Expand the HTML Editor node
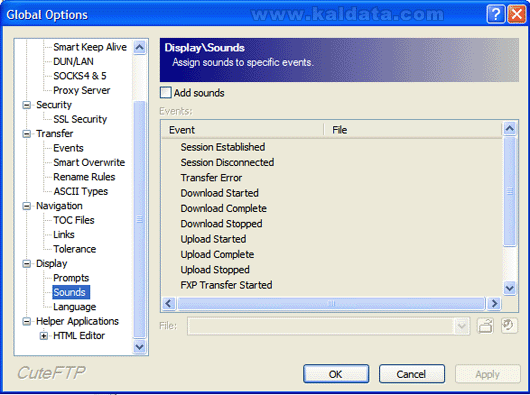Viewport: 530px width, 395px height. tap(44, 336)
